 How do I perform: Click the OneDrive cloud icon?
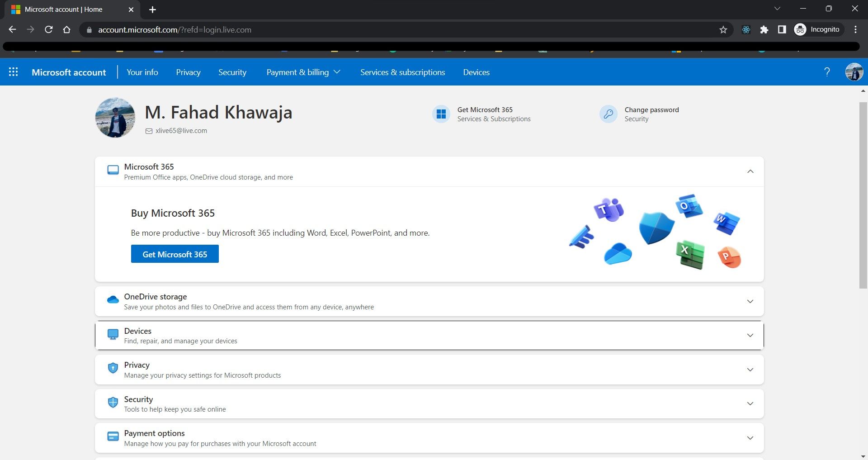(x=113, y=299)
